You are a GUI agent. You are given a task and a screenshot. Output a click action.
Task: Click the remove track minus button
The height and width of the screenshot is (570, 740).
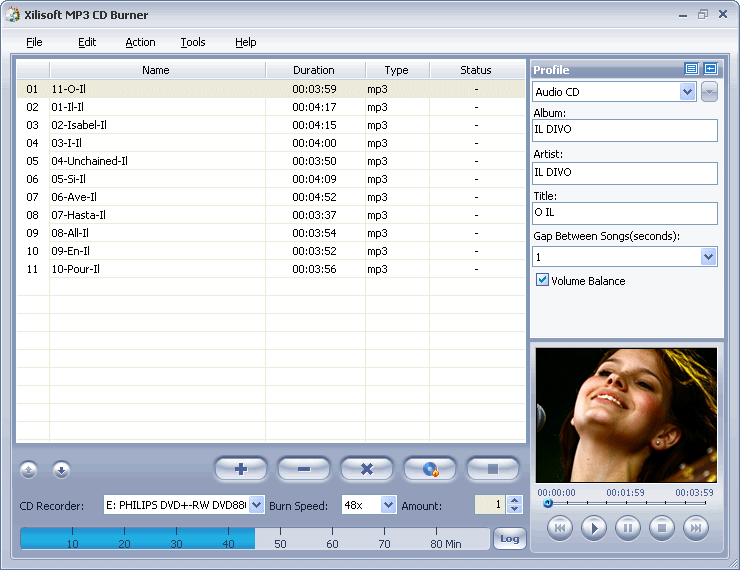pyautogui.click(x=303, y=469)
